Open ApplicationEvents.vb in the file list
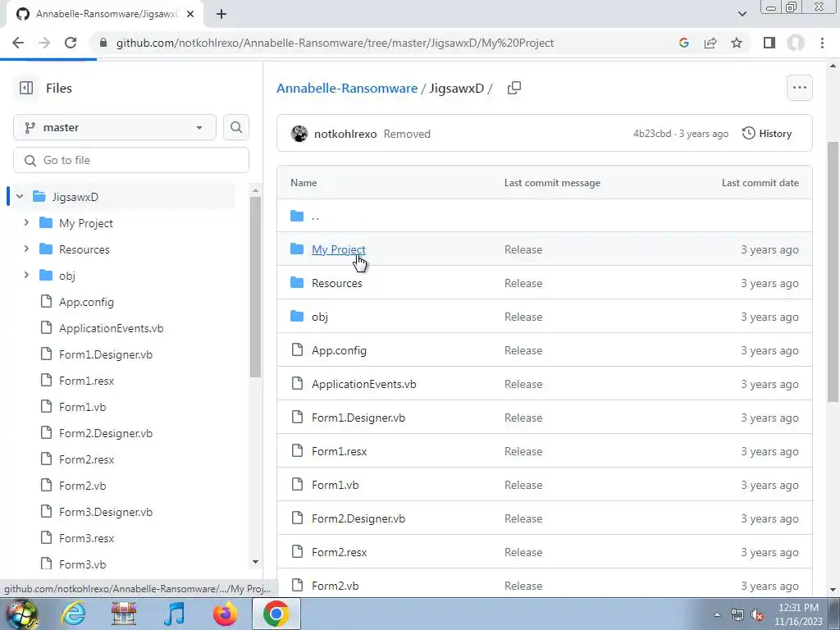This screenshot has width=840, height=630. pyautogui.click(x=363, y=384)
